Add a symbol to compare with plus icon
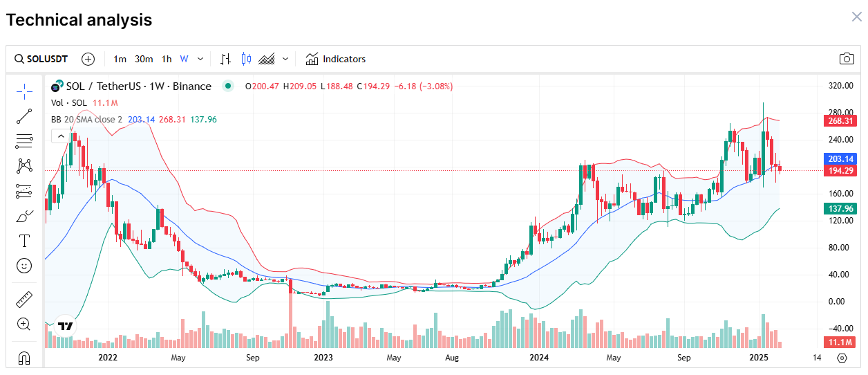This screenshot has width=868, height=375. (x=88, y=59)
